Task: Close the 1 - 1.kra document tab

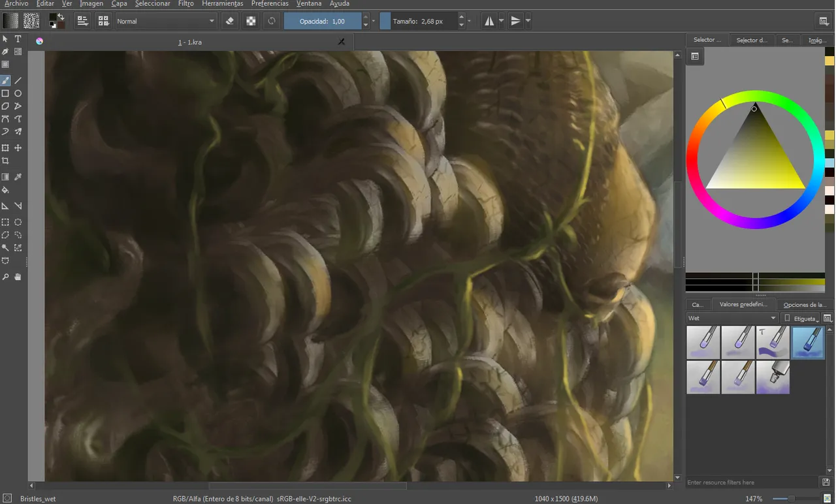Action: click(x=341, y=42)
